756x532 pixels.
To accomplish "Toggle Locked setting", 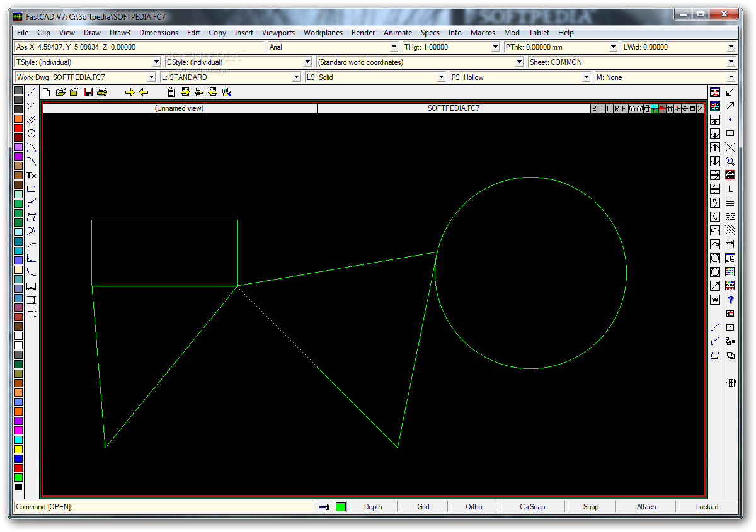I will [x=707, y=506].
